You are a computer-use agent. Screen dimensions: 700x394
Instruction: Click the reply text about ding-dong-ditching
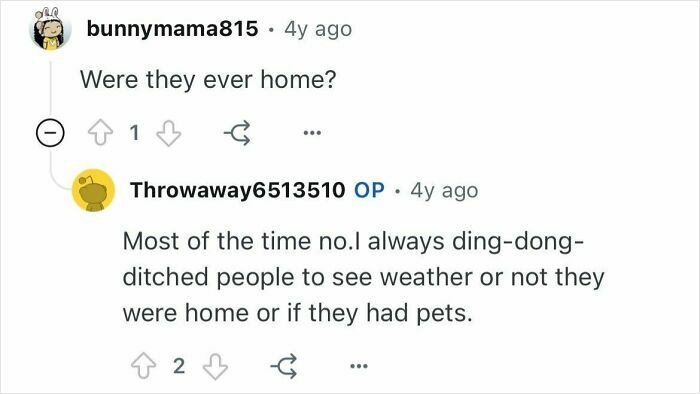(363, 277)
